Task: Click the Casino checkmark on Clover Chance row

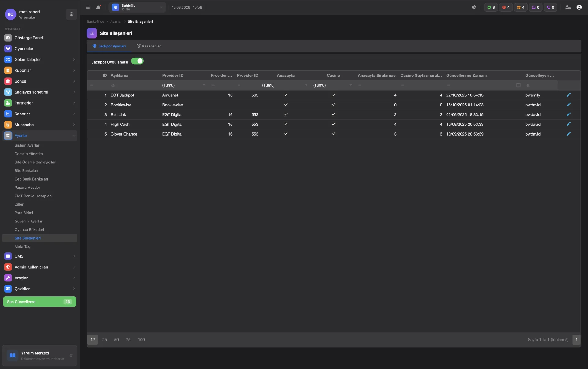Action: (x=334, y=134)
